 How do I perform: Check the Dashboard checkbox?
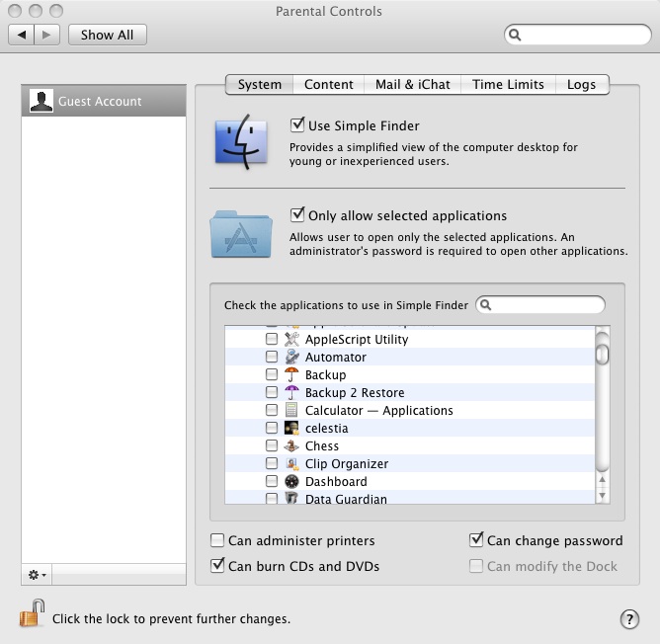click(272, 481)
